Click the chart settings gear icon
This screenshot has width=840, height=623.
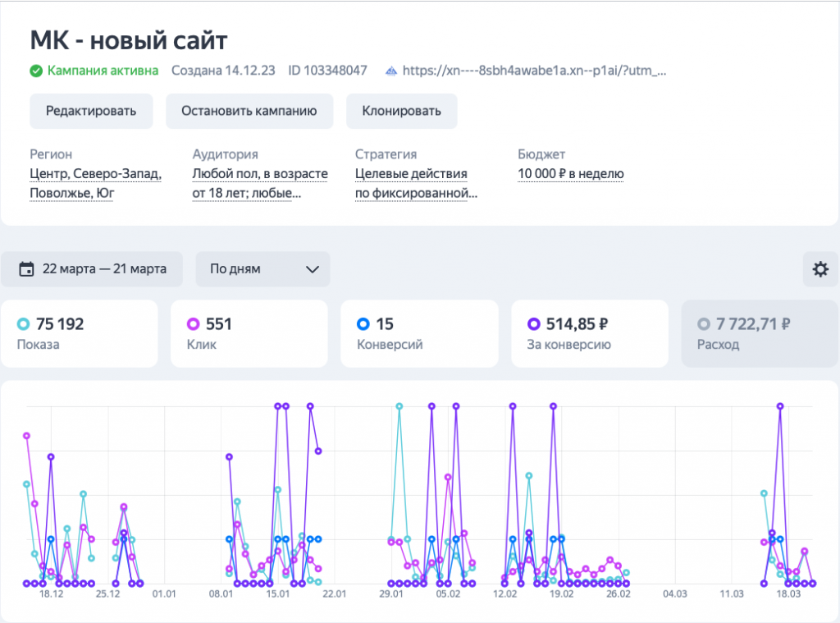tap(820, 269)
